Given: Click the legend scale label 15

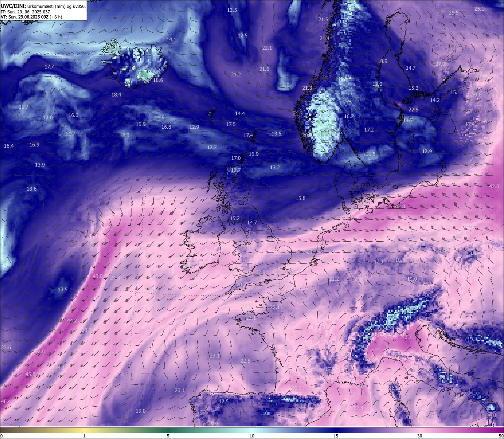Looking at the screenshot, I should (x=336, y=436).
